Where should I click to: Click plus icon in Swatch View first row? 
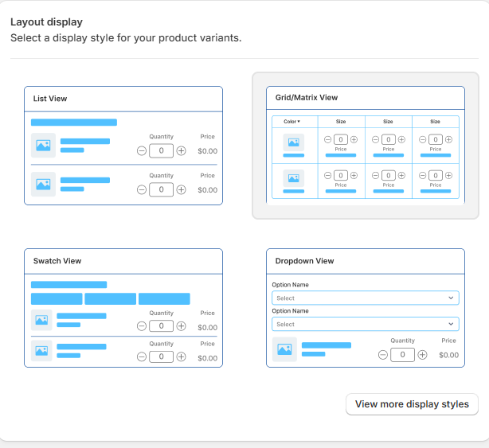(x=182, y=326)
